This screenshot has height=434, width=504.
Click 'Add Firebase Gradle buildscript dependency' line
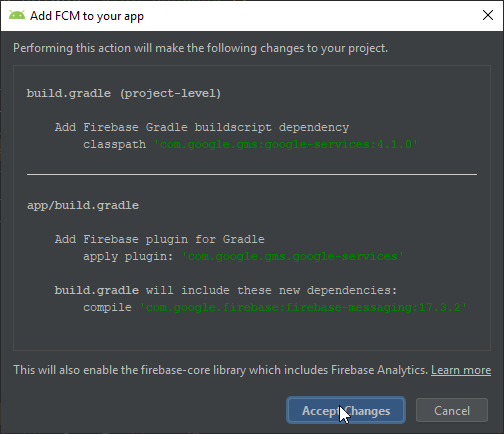point(202,127)
